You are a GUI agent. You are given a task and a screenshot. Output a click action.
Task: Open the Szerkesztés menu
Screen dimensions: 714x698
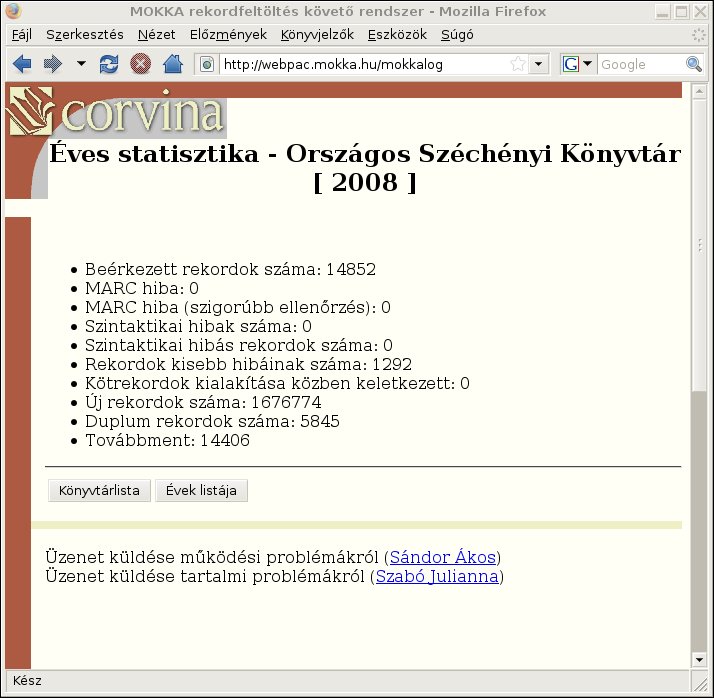coord(85,35)
